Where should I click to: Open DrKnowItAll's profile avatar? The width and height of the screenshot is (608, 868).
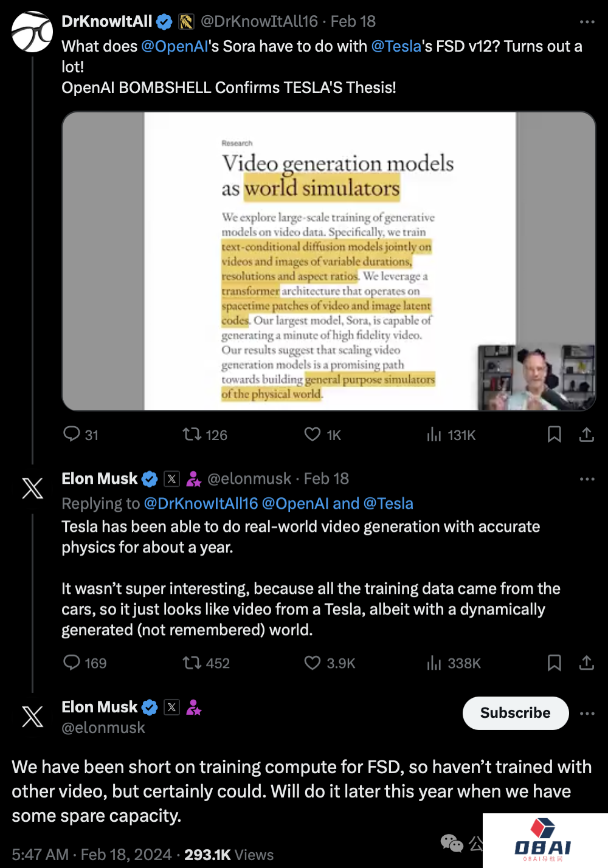click(32, 32)
